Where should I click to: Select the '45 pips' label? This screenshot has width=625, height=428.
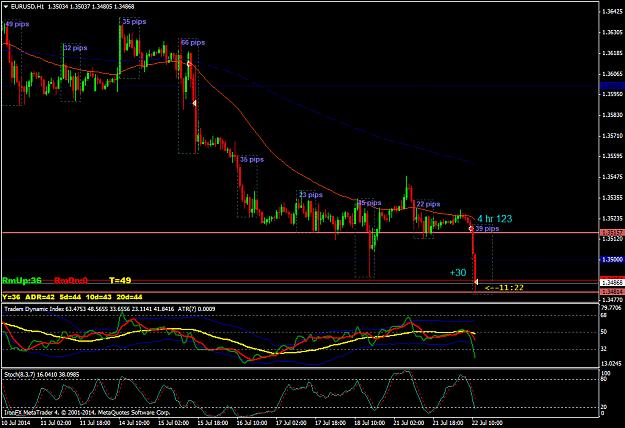click(x=369, y=203)
